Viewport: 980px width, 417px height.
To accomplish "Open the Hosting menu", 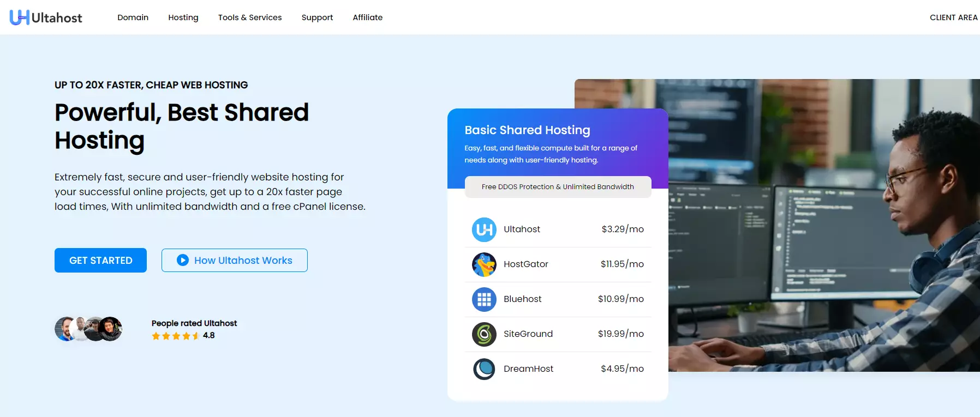I will (x=183, y=17).
